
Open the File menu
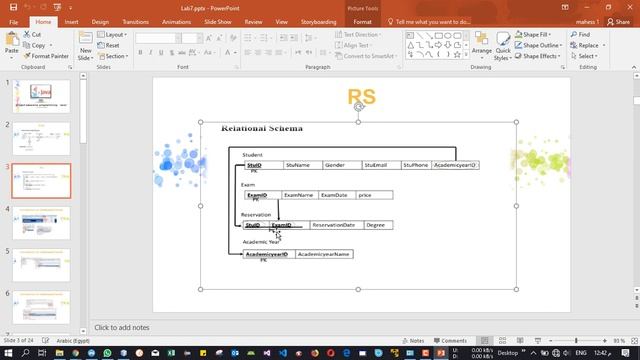[x=13, y=22]
